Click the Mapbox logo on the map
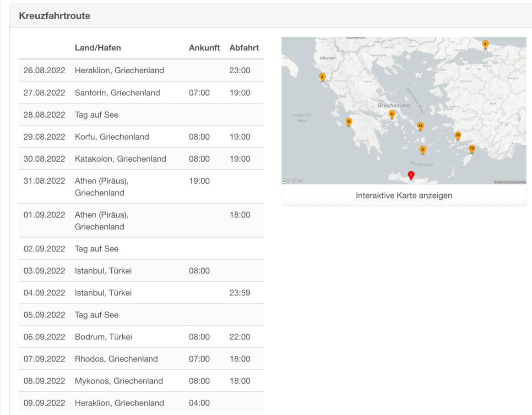532x415 pixels. pyautogui.click(x=293, y=181)
